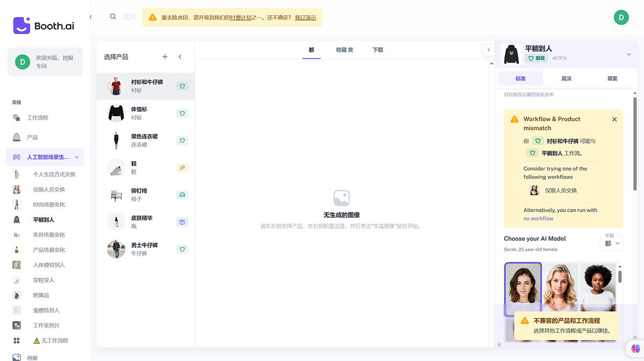Click the cube icon beside 皮肤精华

[182, 222]
